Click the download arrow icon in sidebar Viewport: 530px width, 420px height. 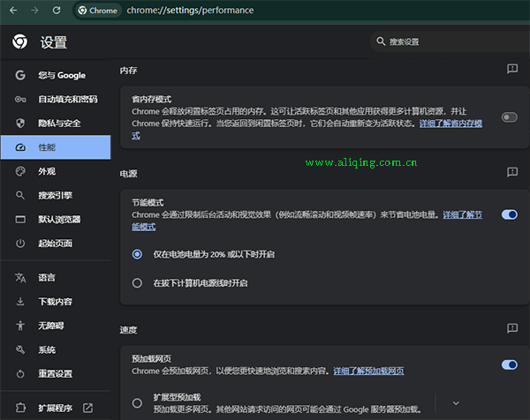20,302
